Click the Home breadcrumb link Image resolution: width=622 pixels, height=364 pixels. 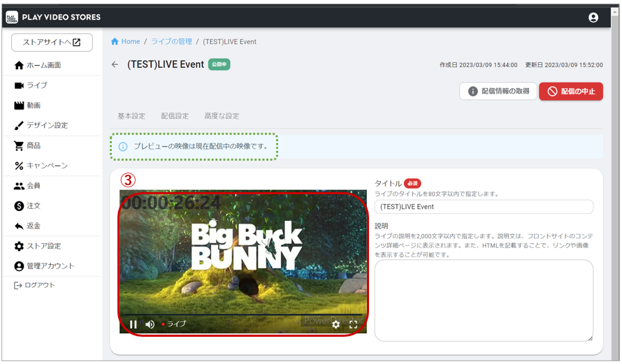pyautogui.click(x=126, y=42)
